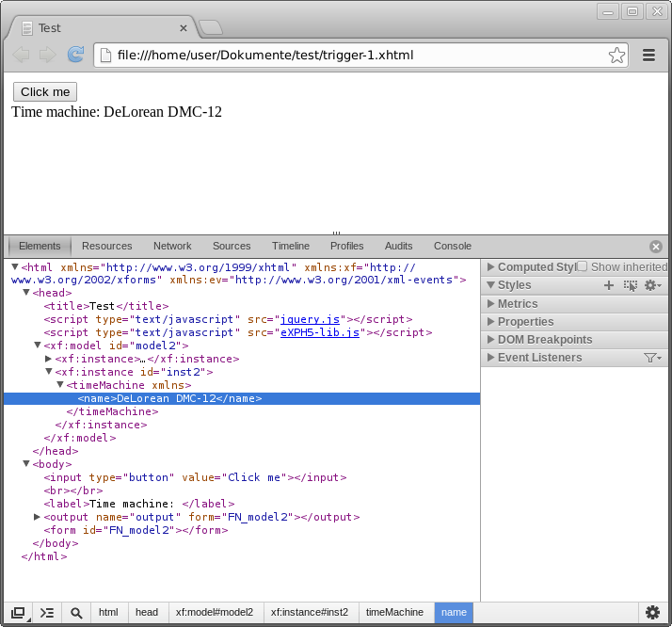Expand the collapsed xf:instance node
The height and width of the screenshot is (627, 672).
[48, 359]
